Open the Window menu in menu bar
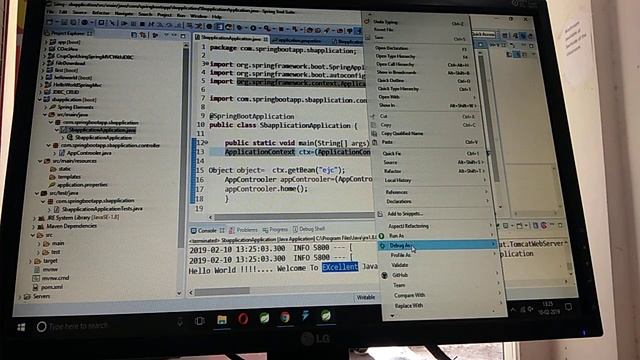This screenshot has height=360, width=640. [199, 16]
